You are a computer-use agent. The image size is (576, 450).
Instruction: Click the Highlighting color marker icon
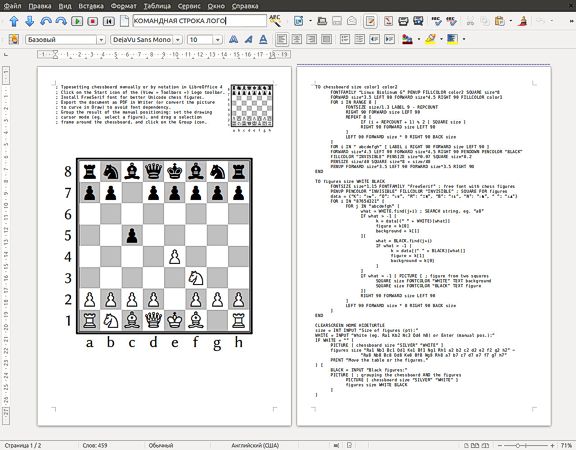click(x=430, y=39)
